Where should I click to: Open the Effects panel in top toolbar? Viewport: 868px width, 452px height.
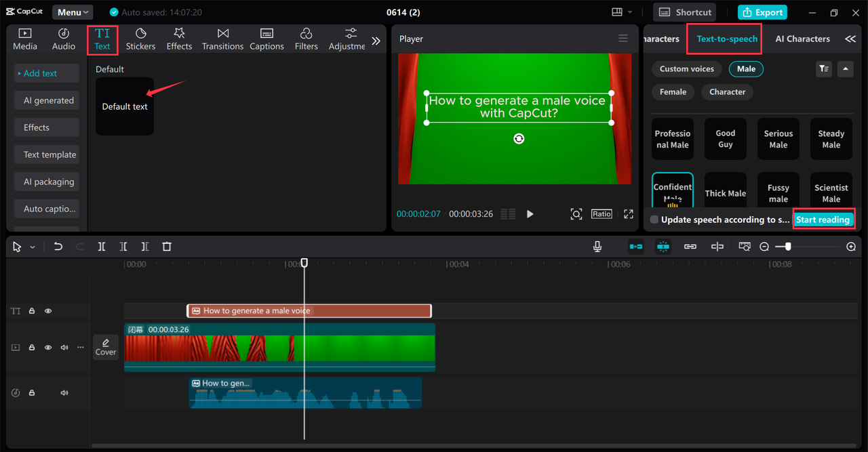[x=179, y=39]
